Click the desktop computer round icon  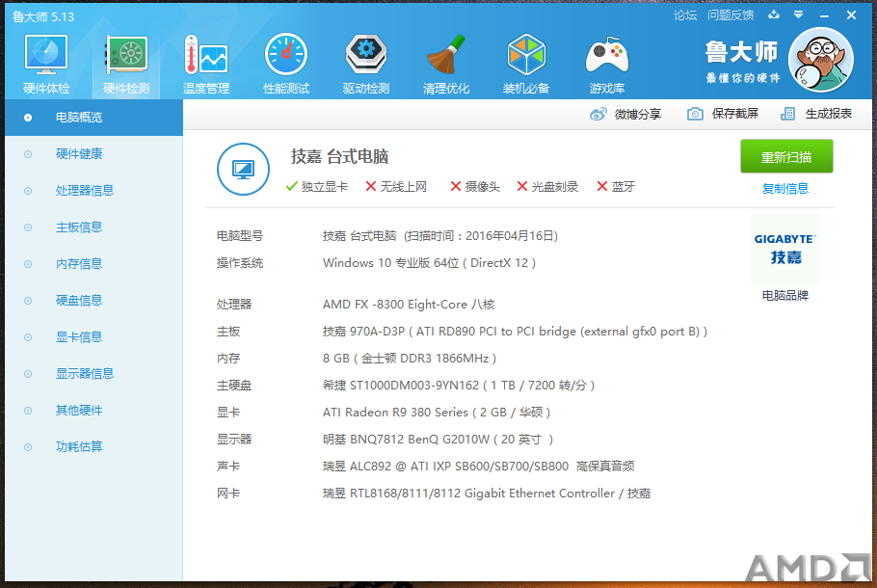click(243, 169)
